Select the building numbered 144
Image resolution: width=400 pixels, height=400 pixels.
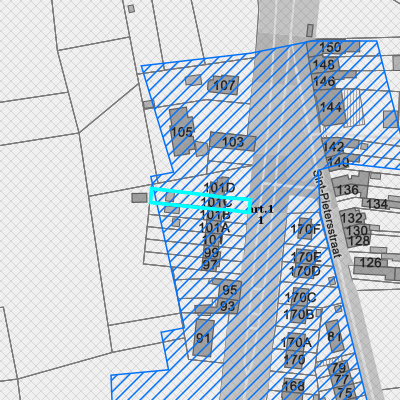point(330,107)
